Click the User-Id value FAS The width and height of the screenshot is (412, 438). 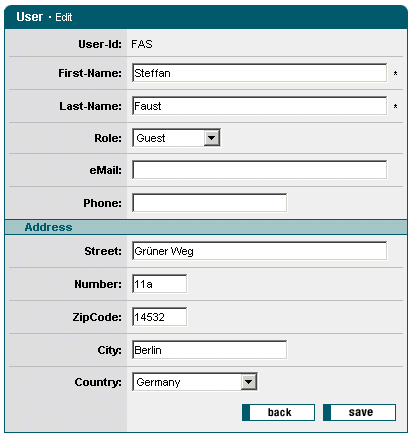pos(142,44)
